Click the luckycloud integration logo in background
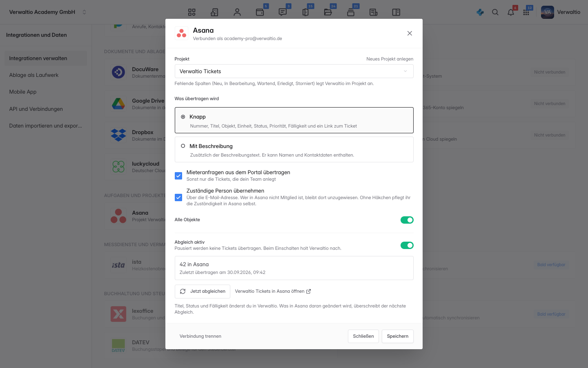This screenshot has height=368, width=588. coord(118,167)
